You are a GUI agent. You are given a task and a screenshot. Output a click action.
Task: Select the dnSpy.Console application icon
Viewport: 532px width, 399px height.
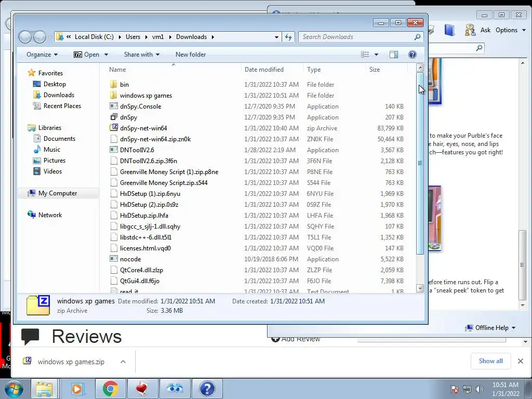coord(114,106)
